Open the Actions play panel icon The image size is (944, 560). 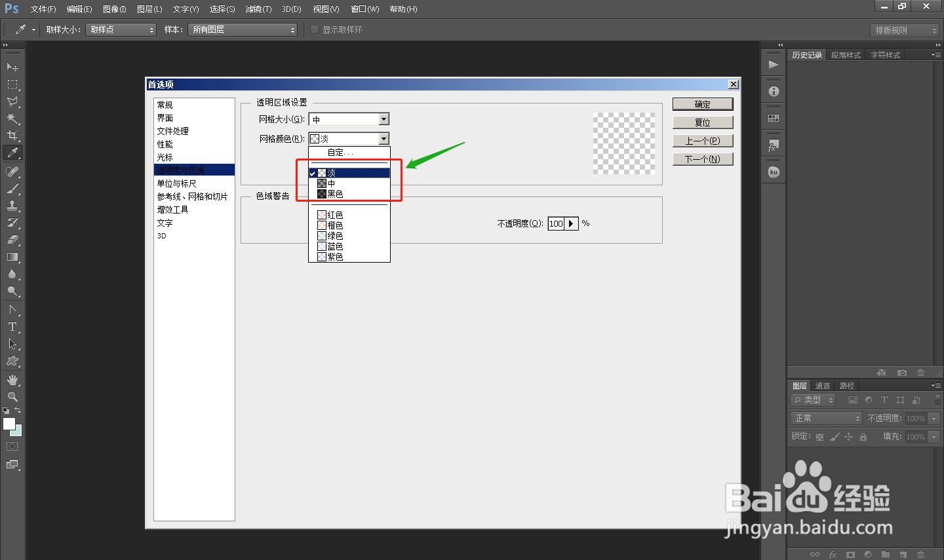(774, 64)
